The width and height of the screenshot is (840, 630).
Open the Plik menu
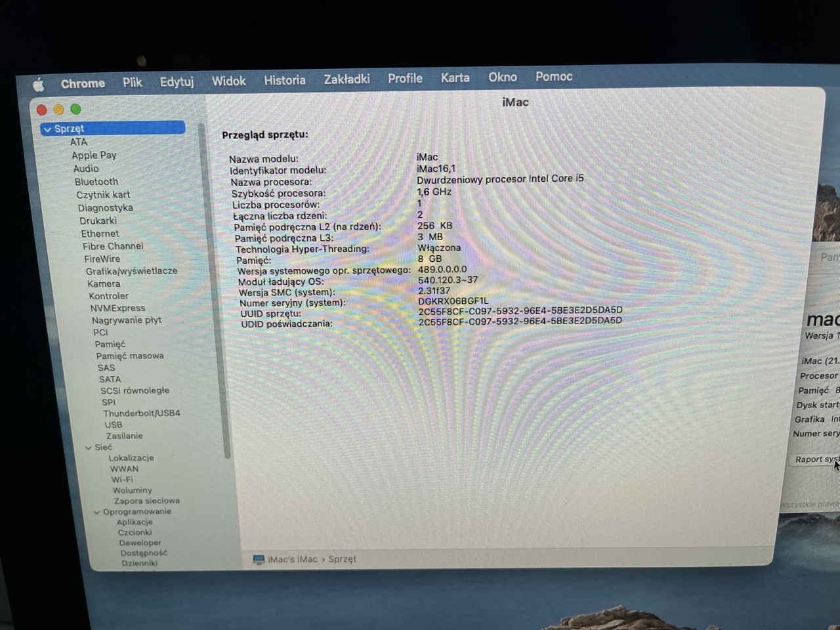click(132, 83)
